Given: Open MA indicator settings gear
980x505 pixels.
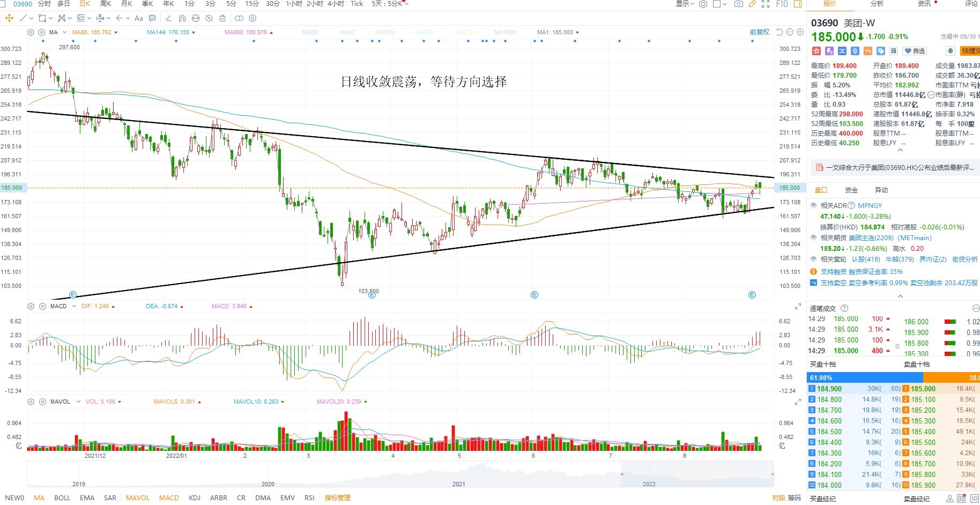Looking at the screenshot, I should tap(31, 32).
